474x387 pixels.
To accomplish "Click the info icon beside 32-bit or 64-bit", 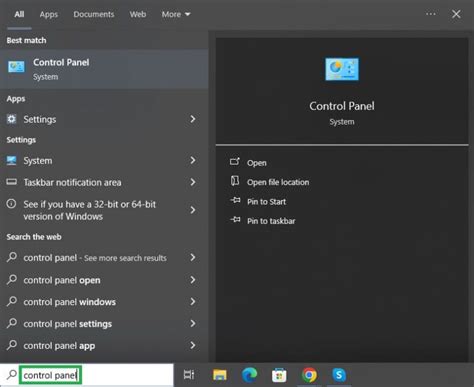I will coord(11,204).
